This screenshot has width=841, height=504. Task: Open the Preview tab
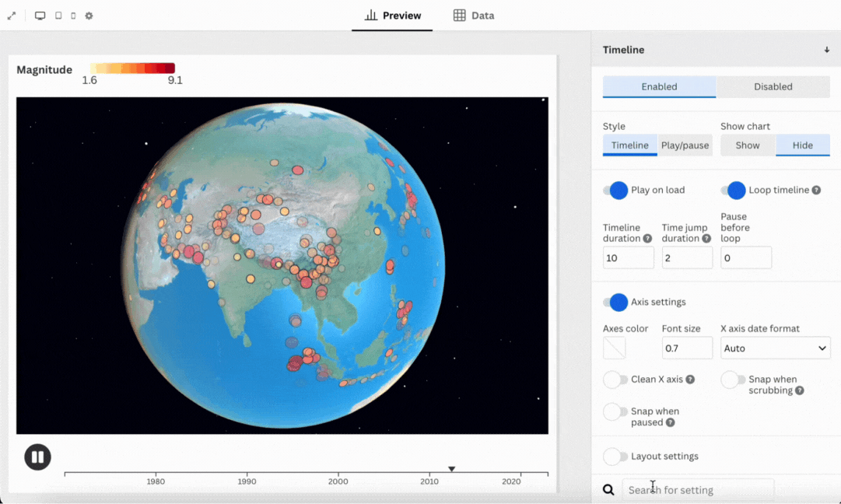pyautogui.click(x=392, y=16)
